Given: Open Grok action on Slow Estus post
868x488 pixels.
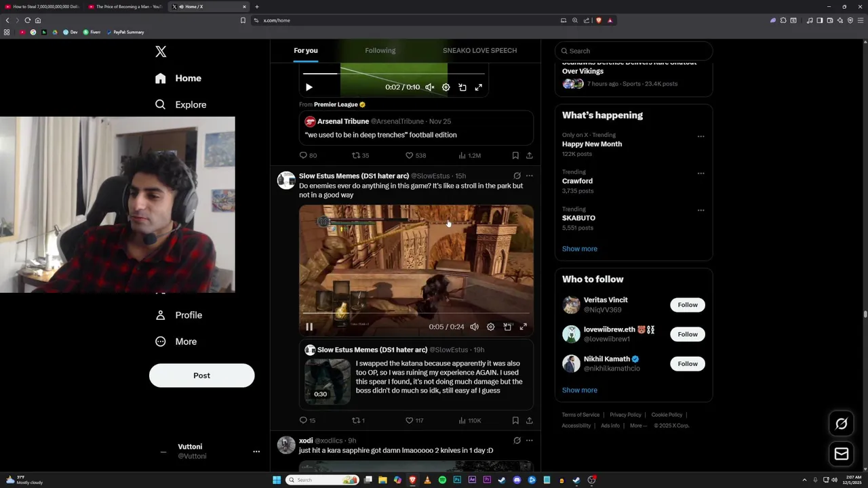Looking at the screenshot, I should coord(517,176).
